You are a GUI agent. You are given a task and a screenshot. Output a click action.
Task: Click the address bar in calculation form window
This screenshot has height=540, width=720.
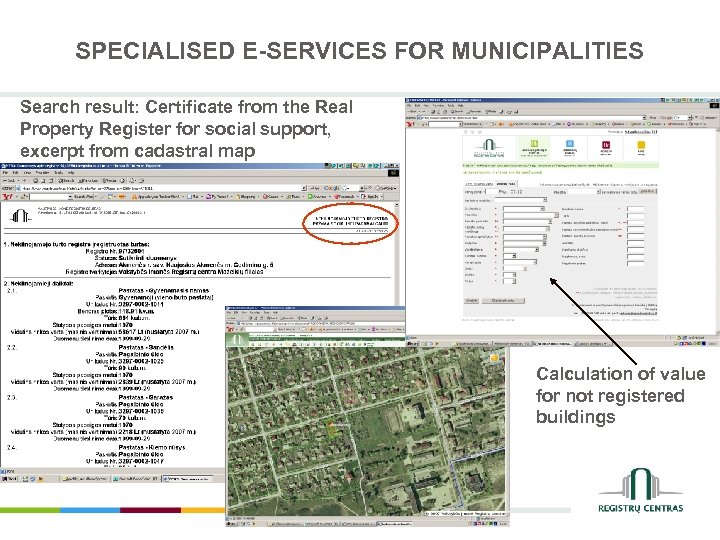pos(531,118)
